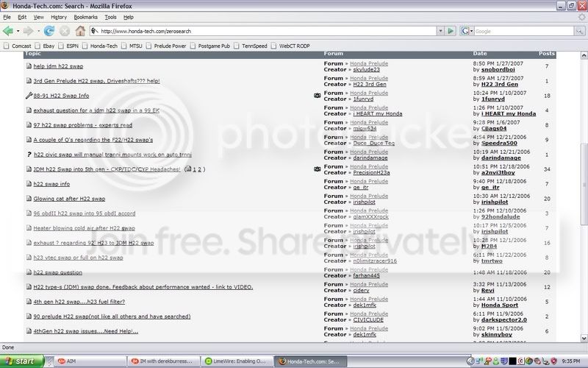This screenshot has height=368, width=588.
Task: Open the History menu
Action: tap(59, 16)
